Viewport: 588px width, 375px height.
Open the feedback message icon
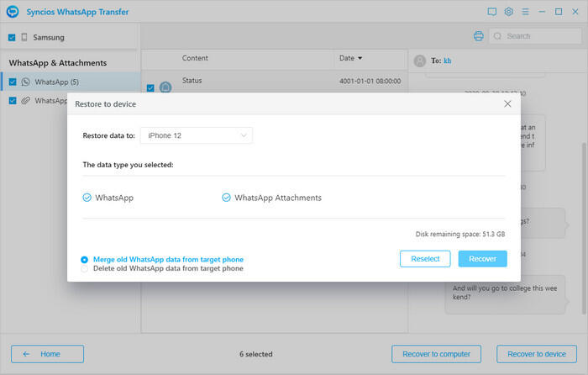click(x=492, y=12)
